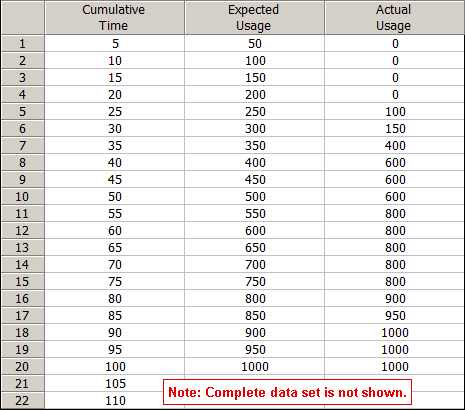Click Actual Usage cell in row 7
Screen dimensions: 465x410
coord(395,145)
